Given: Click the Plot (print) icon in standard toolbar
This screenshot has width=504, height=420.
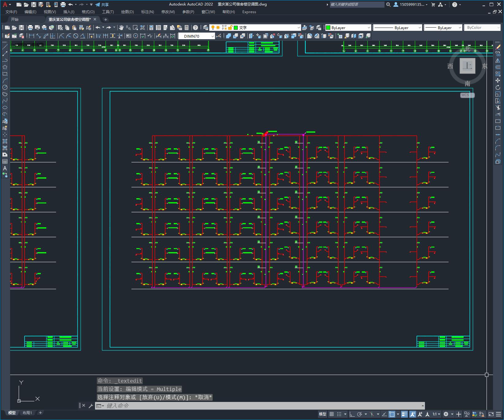Looking at the screenshot, I should [30, 28].
